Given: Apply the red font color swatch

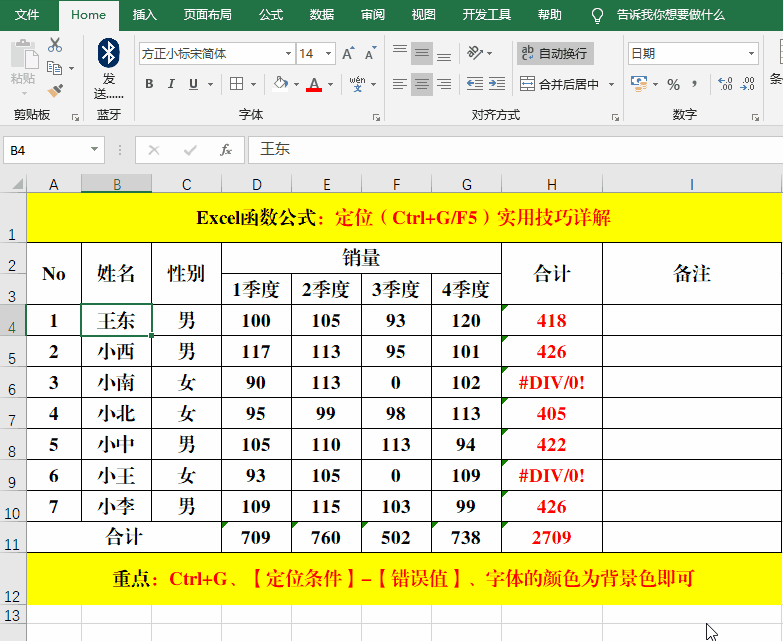Looking at the screenshot, I should (314, 84).
